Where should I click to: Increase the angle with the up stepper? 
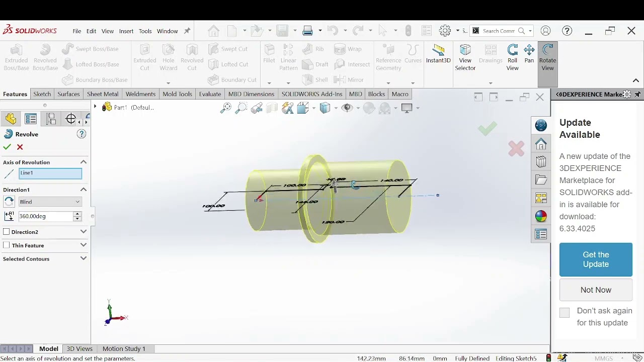pos(77,214)
